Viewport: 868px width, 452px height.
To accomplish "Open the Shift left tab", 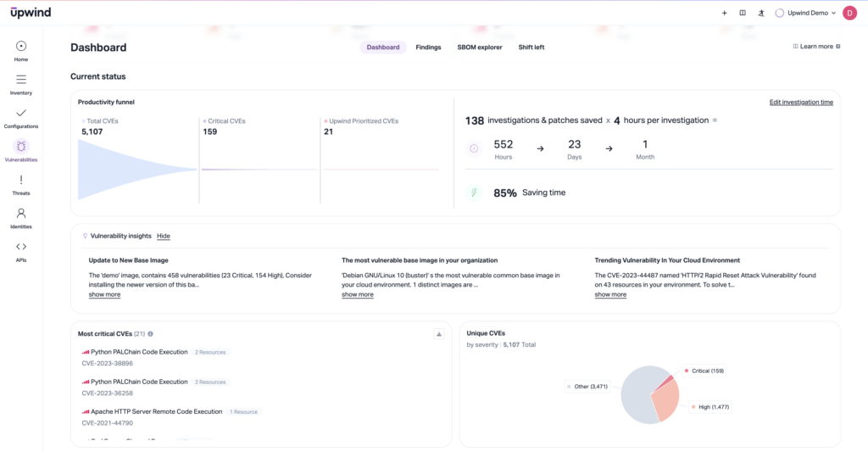I will [x=531, y=47].
